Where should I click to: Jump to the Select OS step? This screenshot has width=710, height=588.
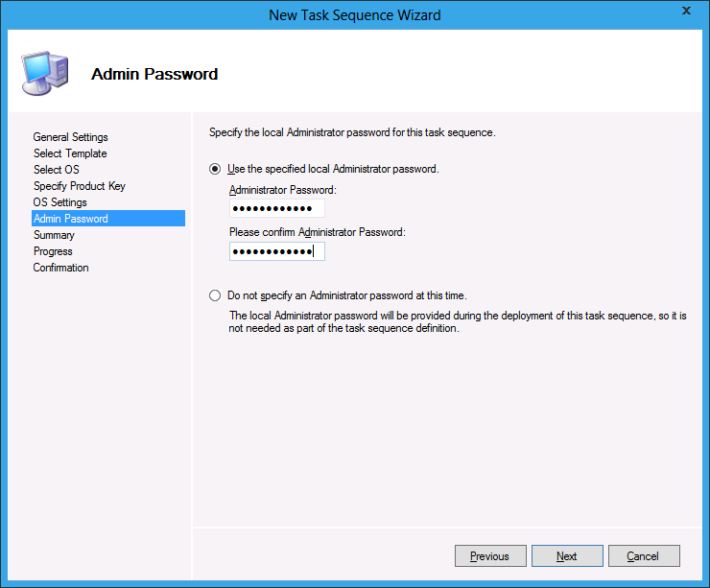(57, 170)
